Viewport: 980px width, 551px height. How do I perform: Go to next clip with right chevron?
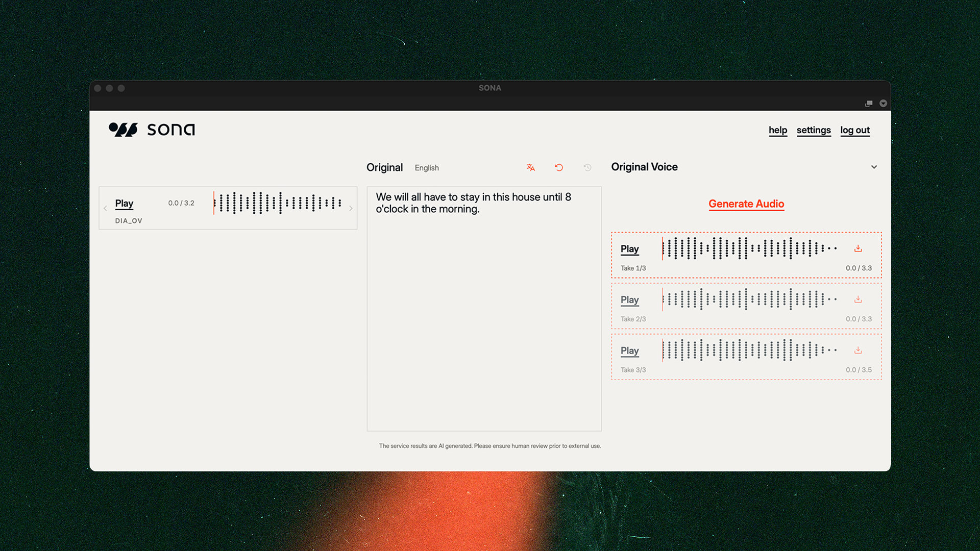pyautogui.click(x=351, y=208)
